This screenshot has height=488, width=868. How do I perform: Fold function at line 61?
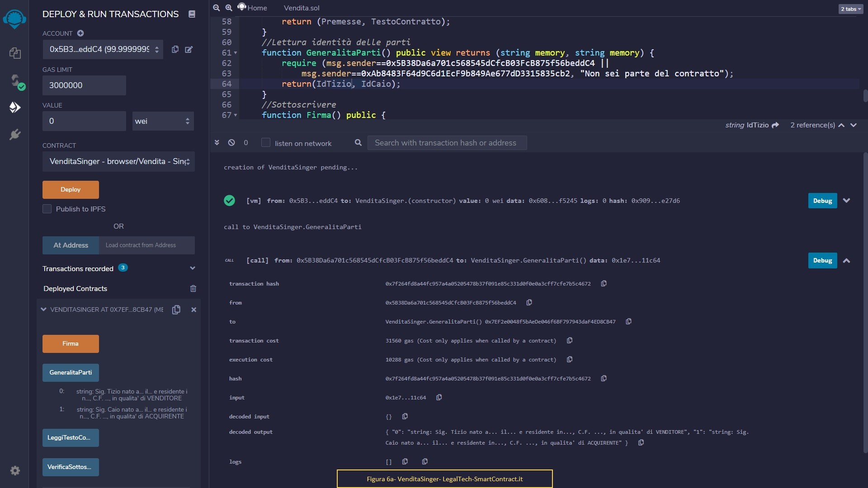point(236,53)
